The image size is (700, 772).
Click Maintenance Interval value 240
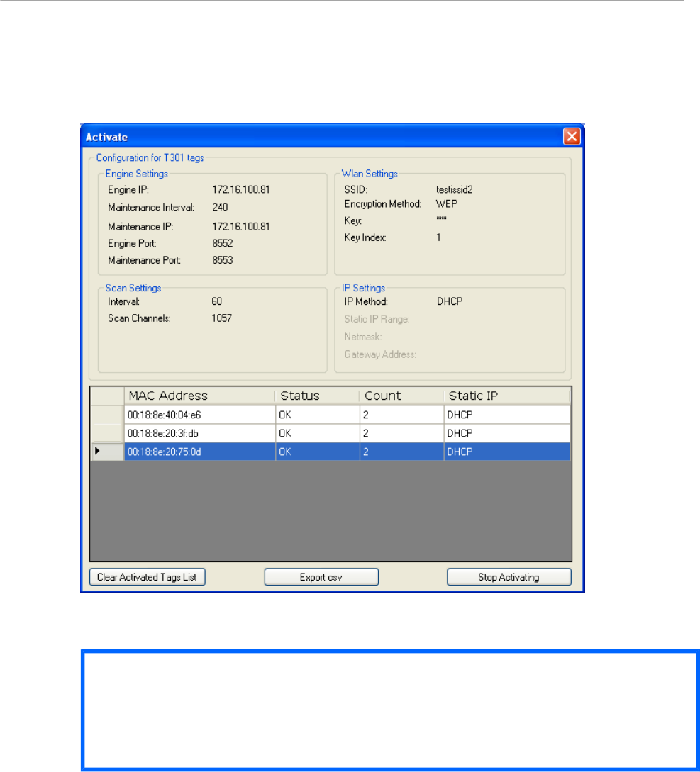pyautogui.click(x=220, y=207)
